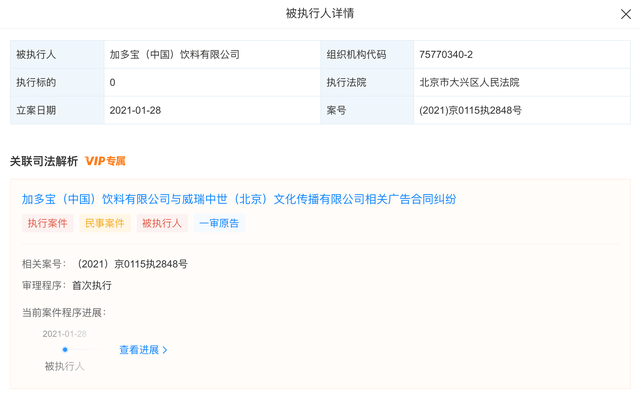The width and height of the screenshot is (640, 399).
Task: Expand progress via chevron next to 查看进展
Action: click(165, 350)
